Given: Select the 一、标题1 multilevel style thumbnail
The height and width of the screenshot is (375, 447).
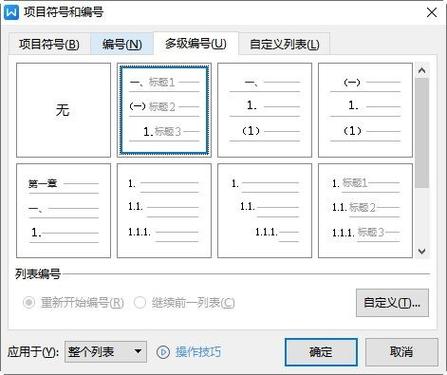Looking at the screenshot, I should point(164,110).
